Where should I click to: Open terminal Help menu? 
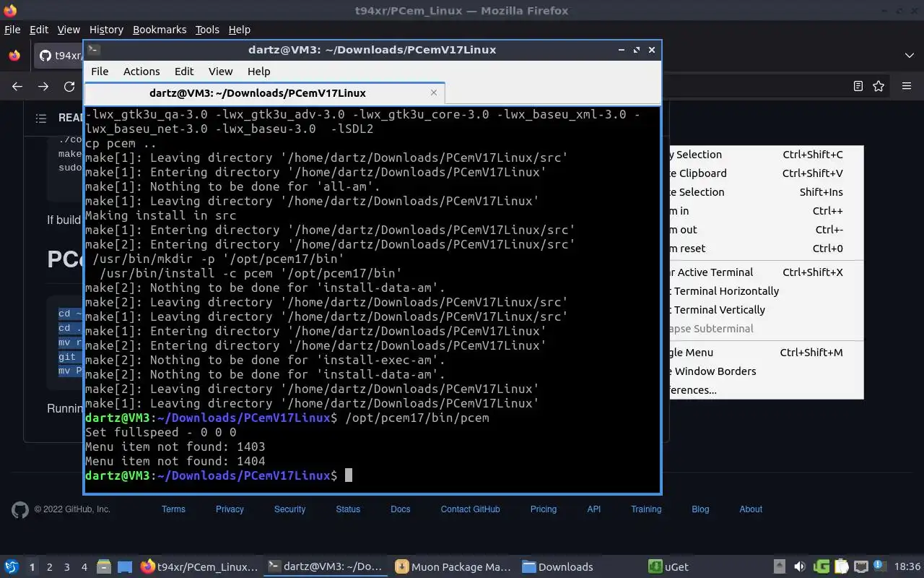(258, 72)
